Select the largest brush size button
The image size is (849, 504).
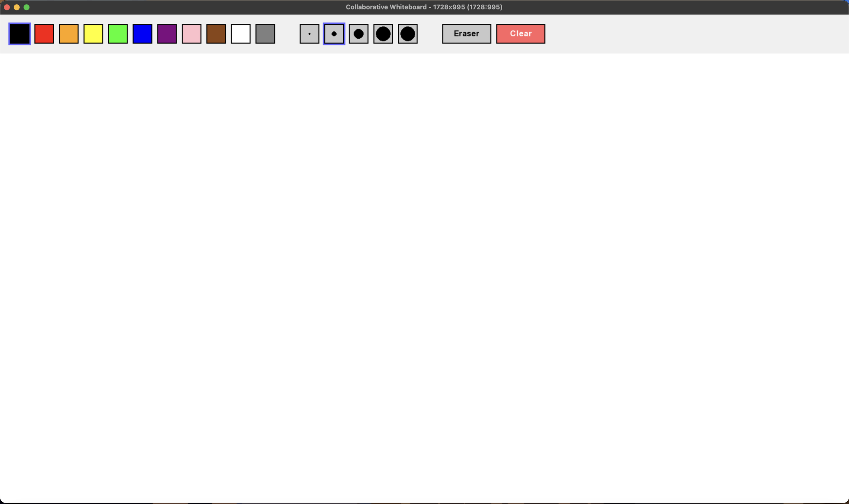coord(408,34)
